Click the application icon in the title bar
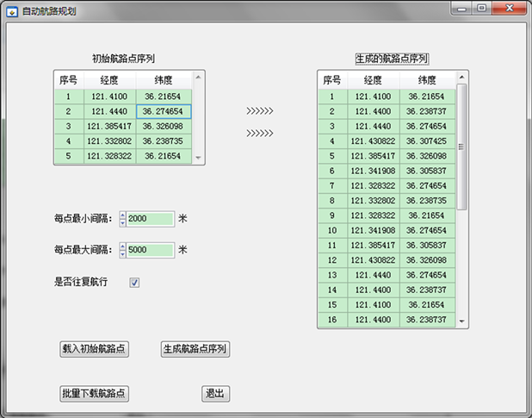532x418 pixels. [10, 9]
